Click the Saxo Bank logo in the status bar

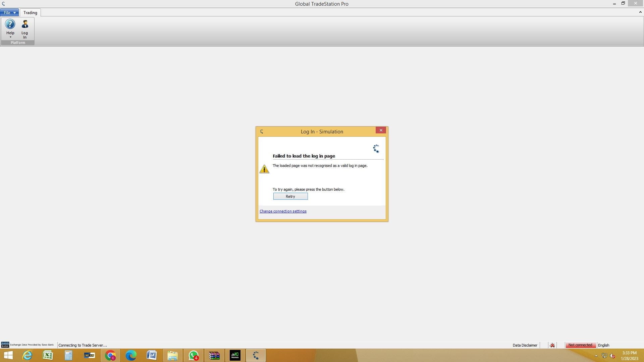click(x=5, y=345)
